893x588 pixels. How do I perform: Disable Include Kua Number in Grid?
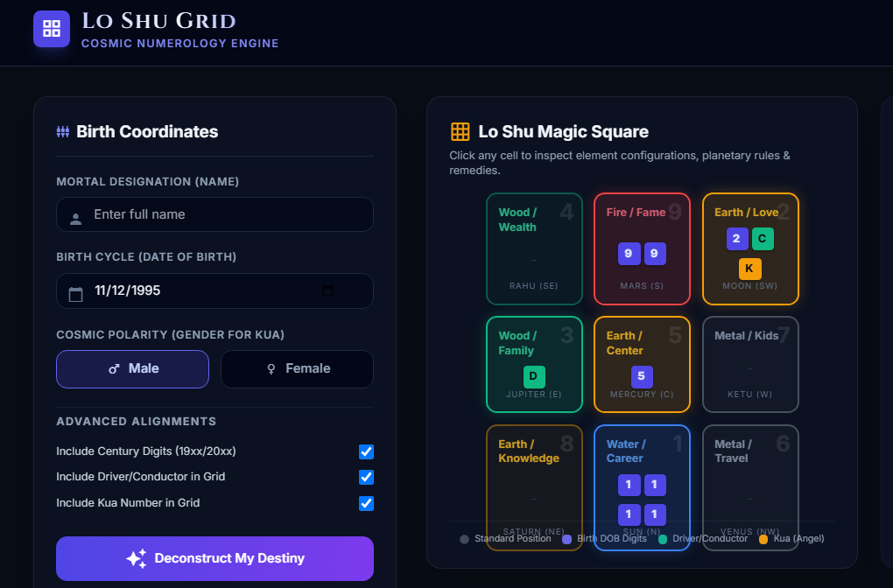point(366,503)
